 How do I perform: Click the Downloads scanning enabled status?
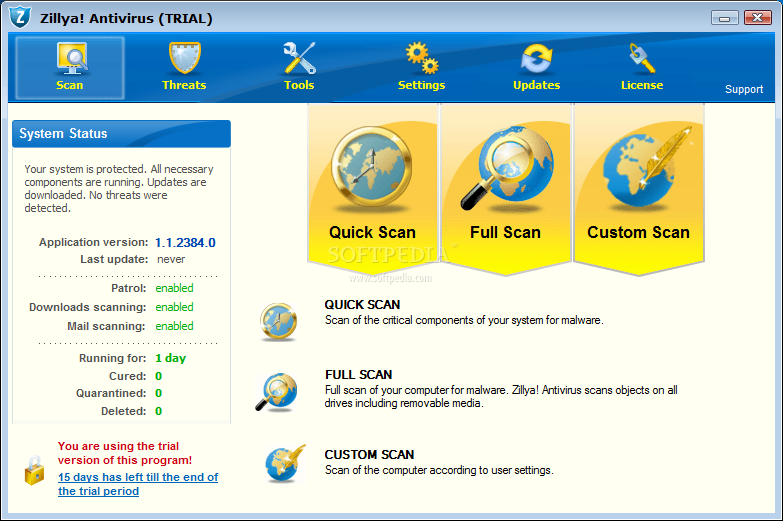[x=174, y=307]
